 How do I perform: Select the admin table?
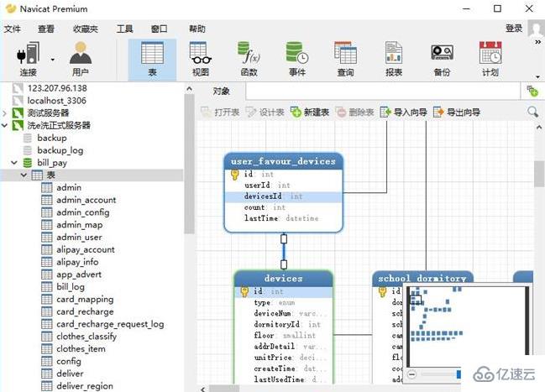pos(69,188)
